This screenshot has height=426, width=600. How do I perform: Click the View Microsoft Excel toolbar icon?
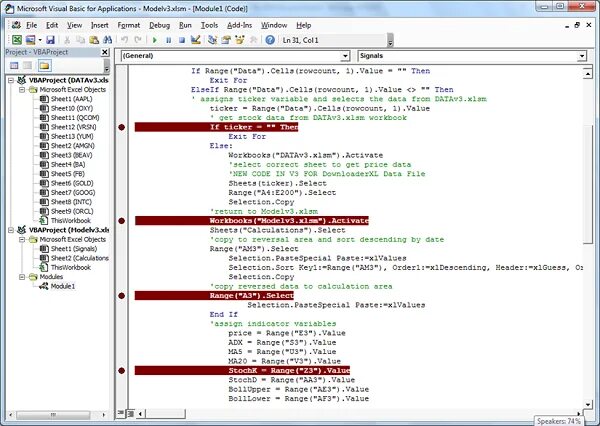17,40
